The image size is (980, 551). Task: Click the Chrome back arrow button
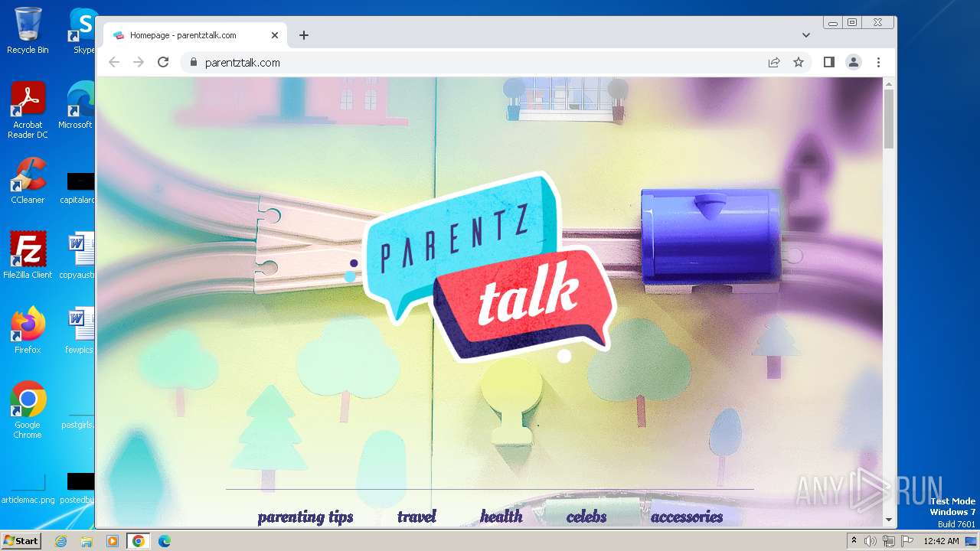[114, 63]
